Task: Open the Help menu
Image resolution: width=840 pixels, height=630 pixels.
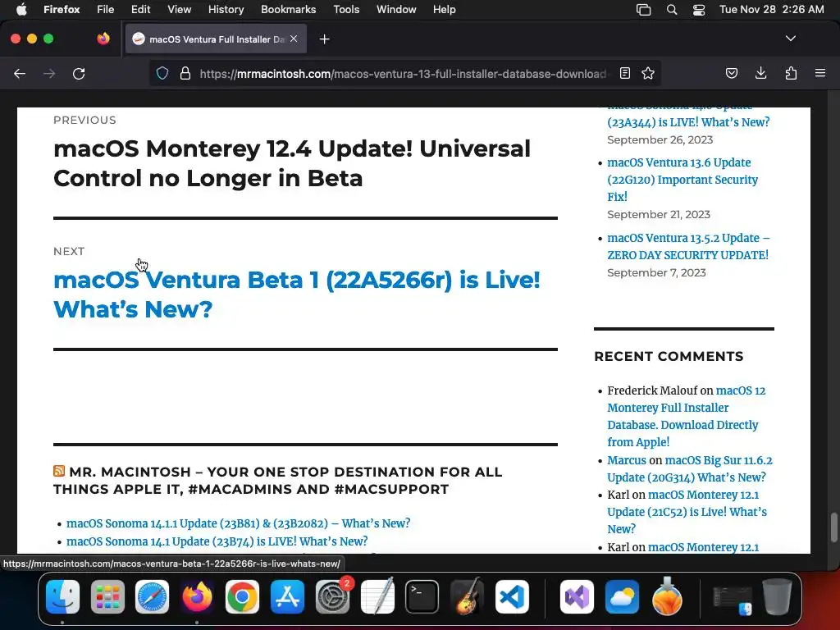Action: coord(444,10)
